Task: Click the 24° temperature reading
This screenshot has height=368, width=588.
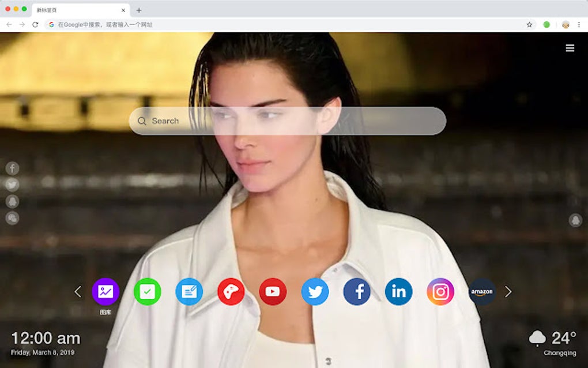Action: click(x=564, y=339)
